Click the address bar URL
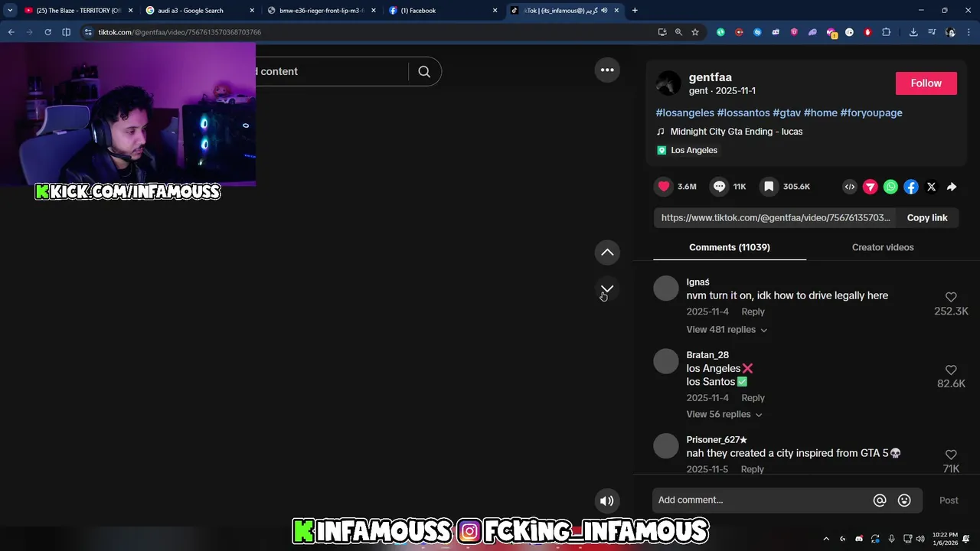This screenshot has height=551, width=980. [180, 32]
